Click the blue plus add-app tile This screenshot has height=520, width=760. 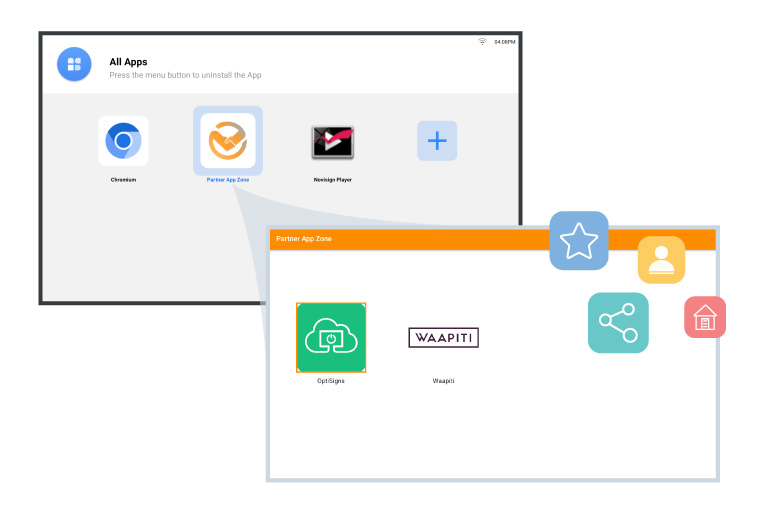click(437, 141)
